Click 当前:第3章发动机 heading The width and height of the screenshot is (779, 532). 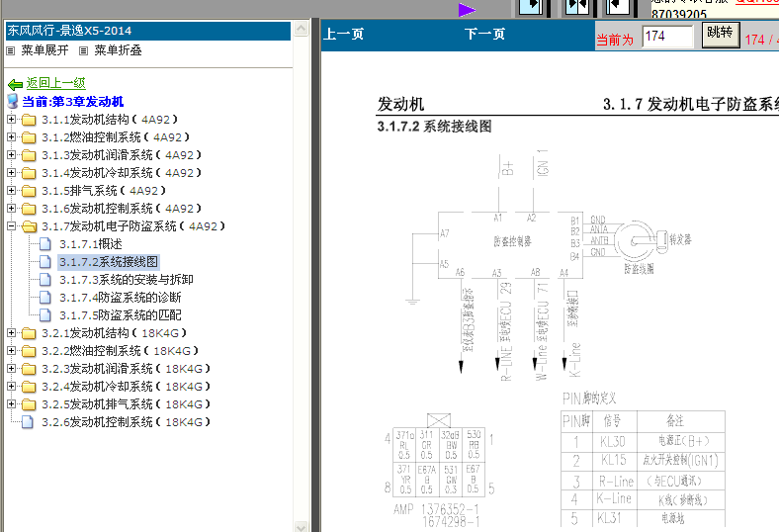coord(73,102)
